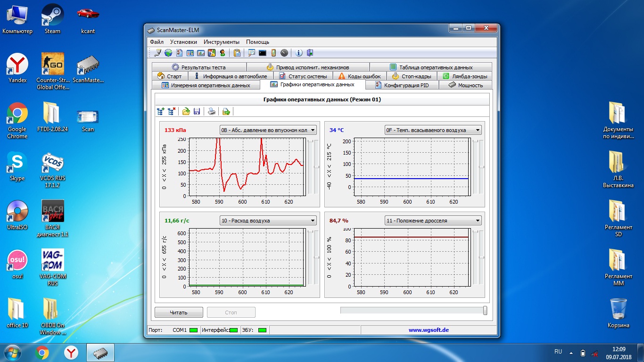Save graph data with the floppy disk icon
644x362 pixels.
[197, 112]
